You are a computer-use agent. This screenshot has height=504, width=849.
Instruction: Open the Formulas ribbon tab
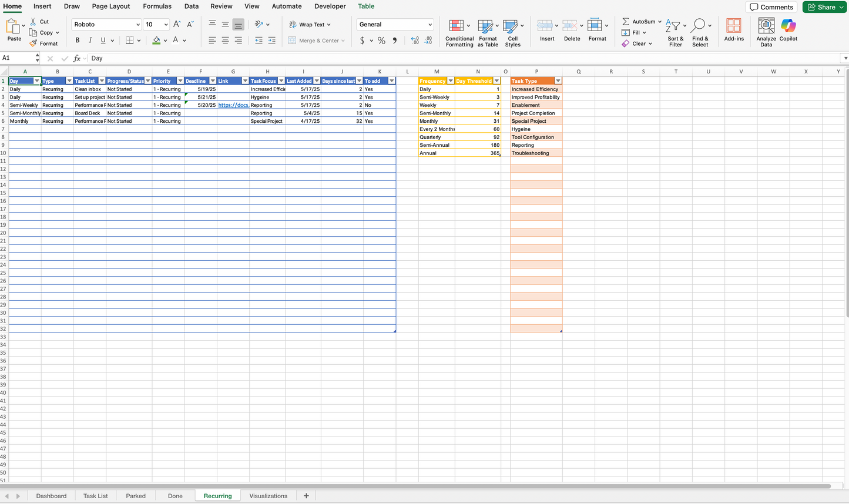(x=157, y=6)
